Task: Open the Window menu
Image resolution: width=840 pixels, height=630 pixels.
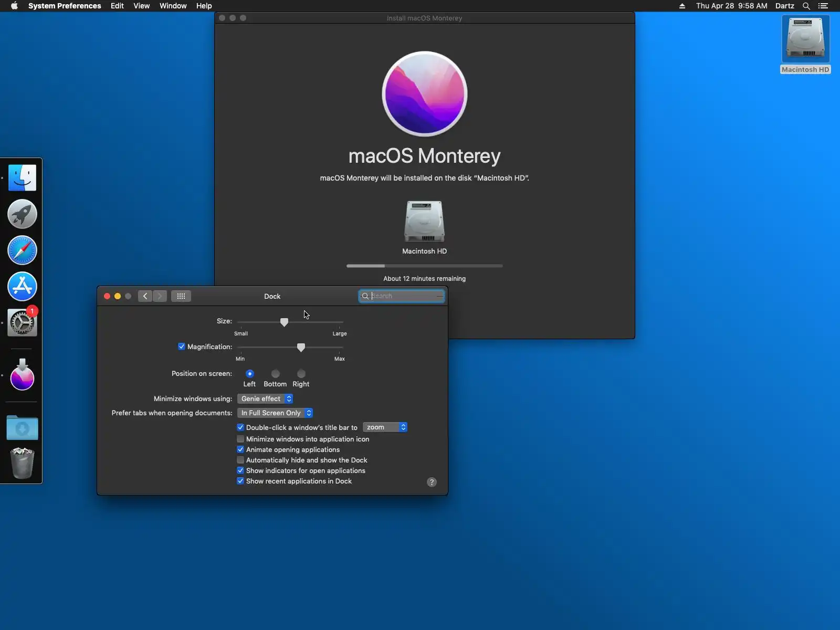Action: pos(173,6)
